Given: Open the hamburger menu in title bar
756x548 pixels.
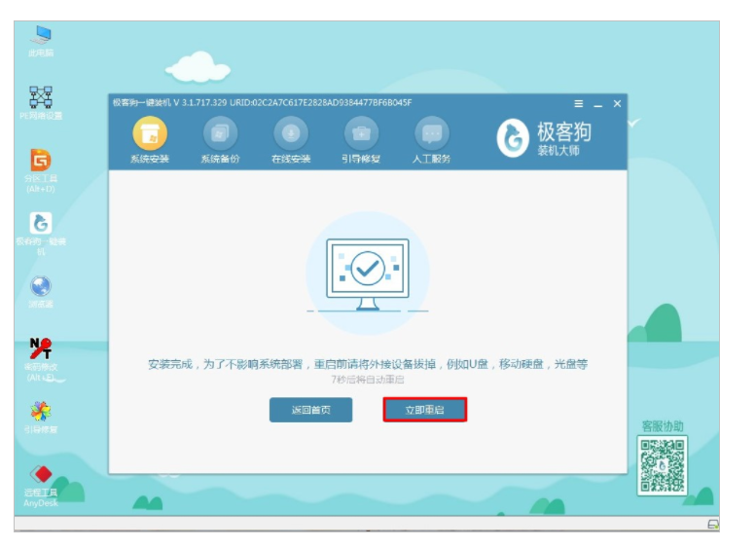Looking at the screenshot, I should pyautogui.click(x=578, y=104).
